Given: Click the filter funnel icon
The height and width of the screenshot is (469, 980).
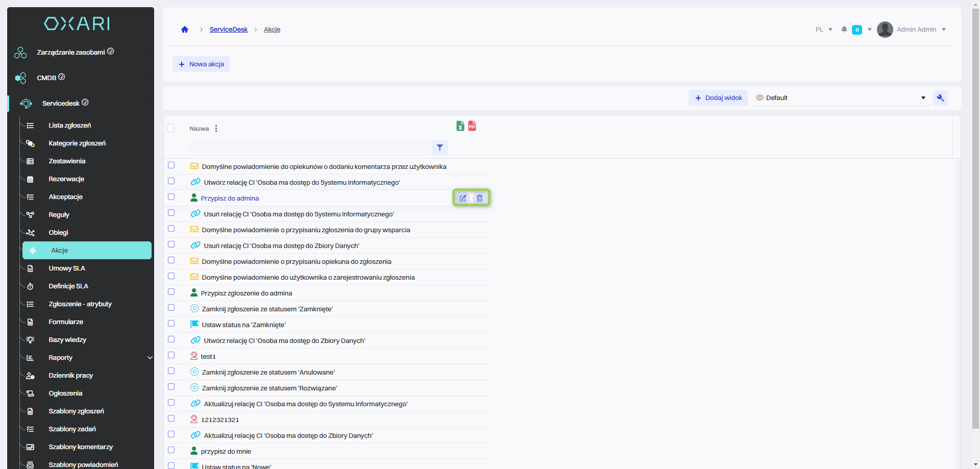Looking at the screenshot, I should (439, 147).
